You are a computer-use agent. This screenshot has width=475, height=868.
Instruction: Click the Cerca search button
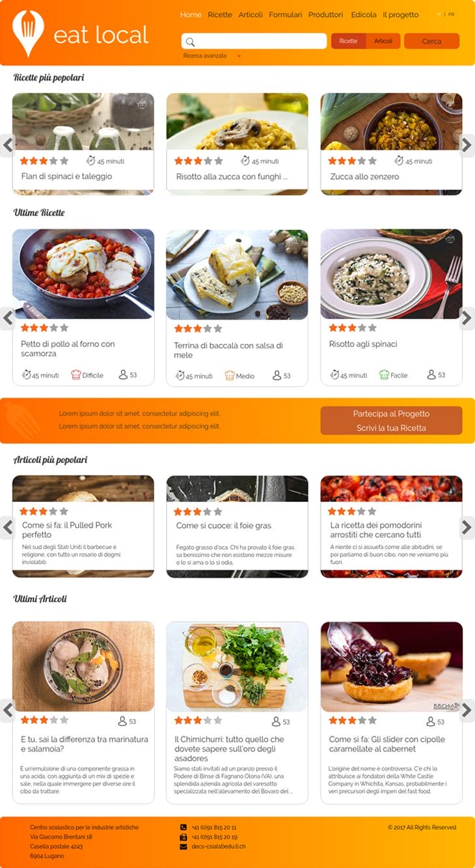pyautogui.click(x=431, y=41)
